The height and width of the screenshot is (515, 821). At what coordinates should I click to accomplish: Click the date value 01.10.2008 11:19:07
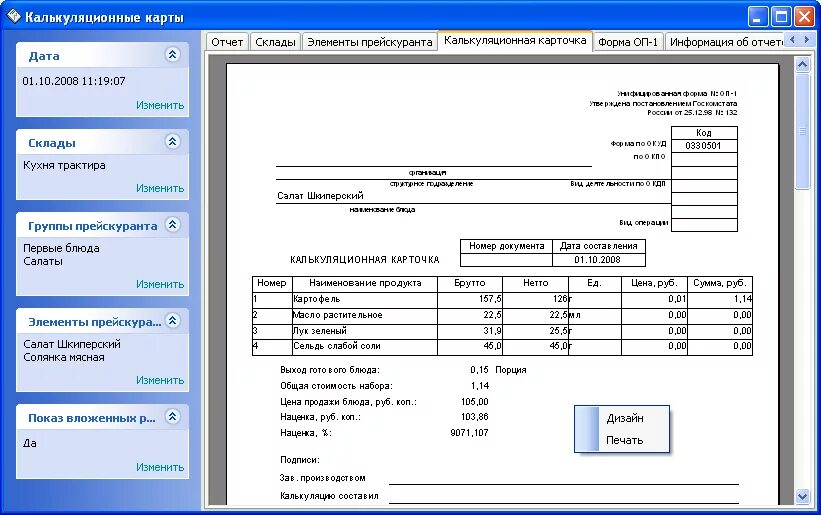74,81
